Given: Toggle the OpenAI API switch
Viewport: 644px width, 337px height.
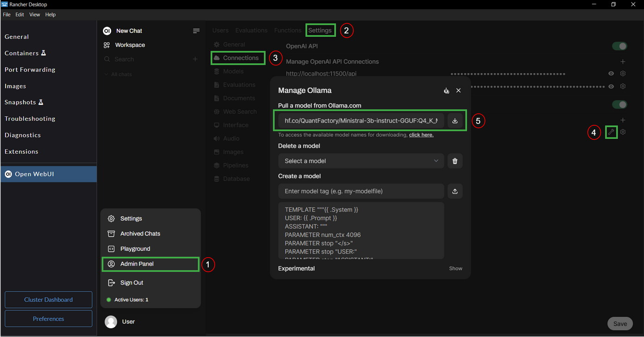Looking at the screenshot, I should (619, 46).
